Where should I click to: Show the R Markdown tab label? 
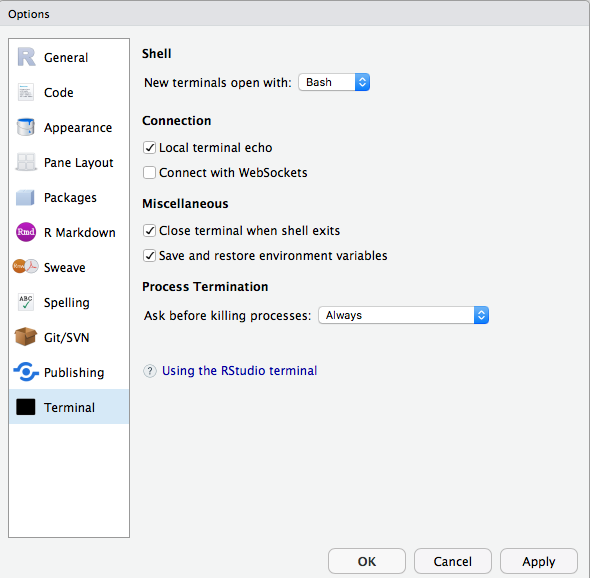point(80,233)
